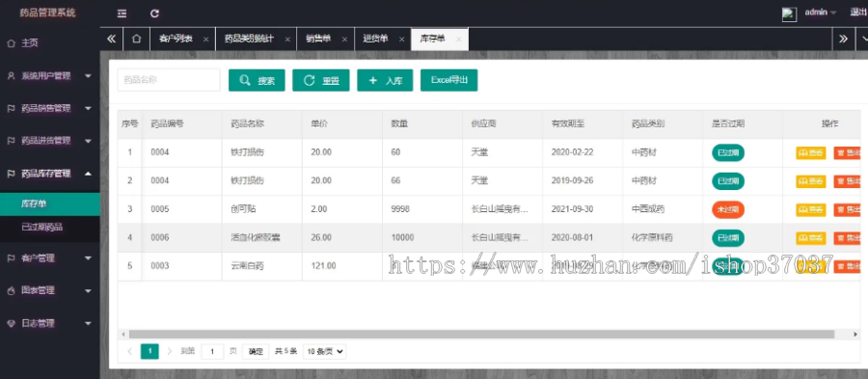Click the 重置 reset button

point(321,80)
